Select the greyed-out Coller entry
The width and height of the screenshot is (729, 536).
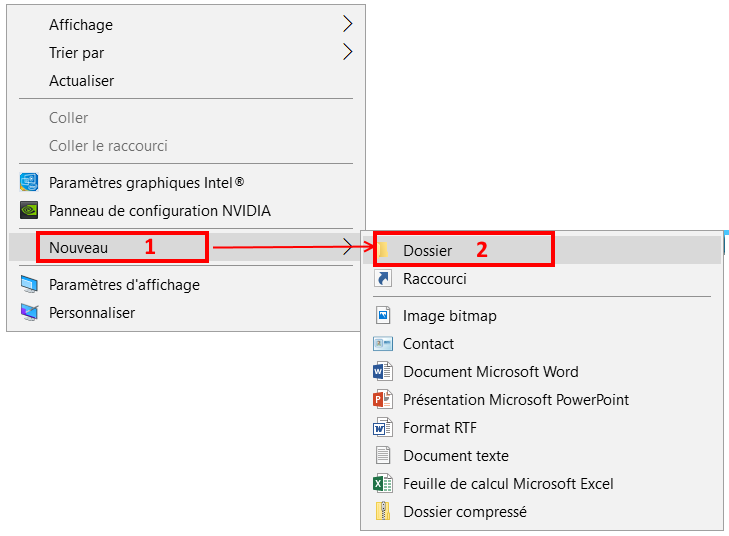(x=186, y=118)
